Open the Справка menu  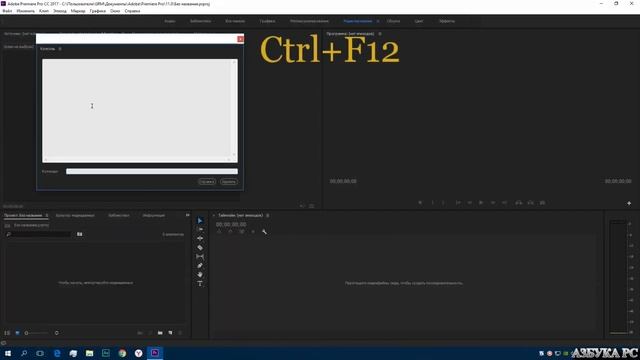(132, 11)
